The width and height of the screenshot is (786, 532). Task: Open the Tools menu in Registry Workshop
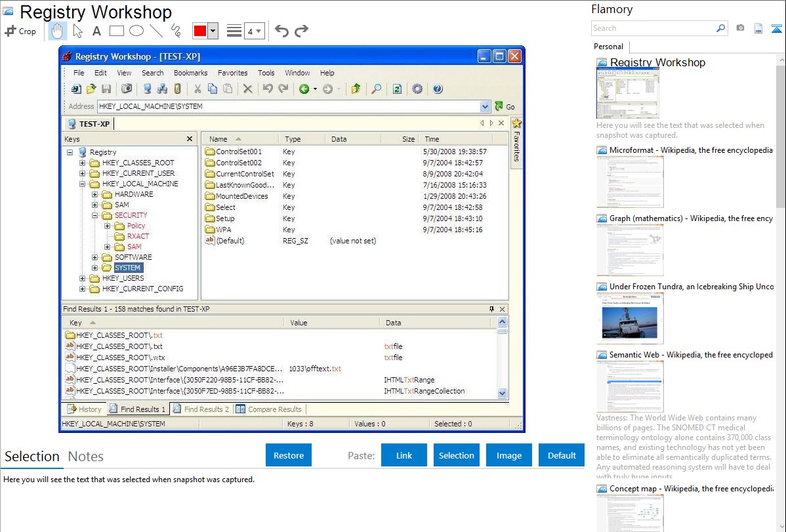click(266, 73)
